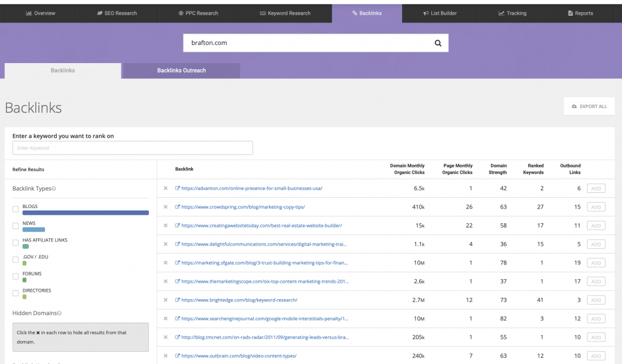The image size is (622, 364).
Task: Remove searchenginejournal.com row via X icon
Action: [x=165, y=318]
